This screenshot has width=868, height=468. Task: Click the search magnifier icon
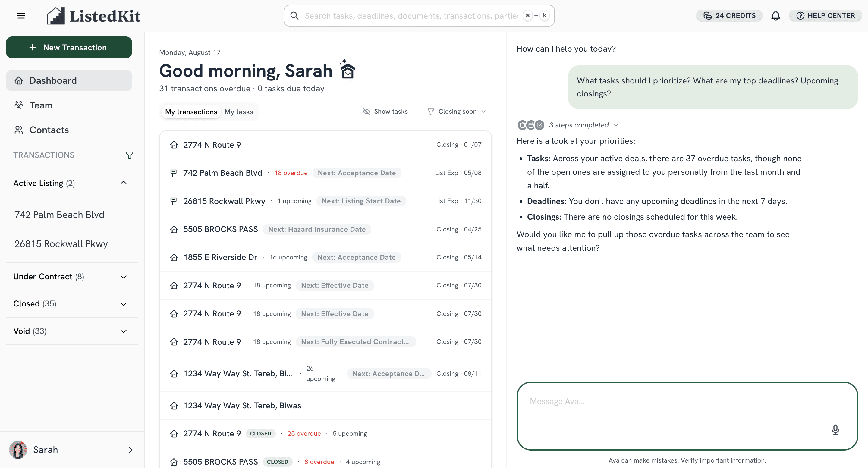pos(294,16)
